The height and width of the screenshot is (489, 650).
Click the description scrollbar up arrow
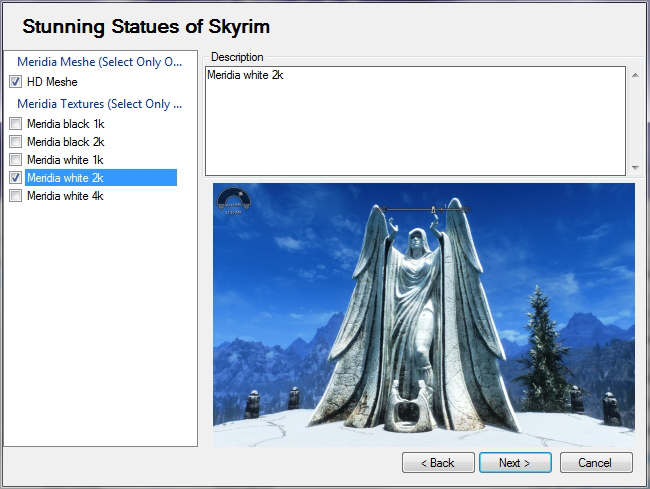[635, 75]
